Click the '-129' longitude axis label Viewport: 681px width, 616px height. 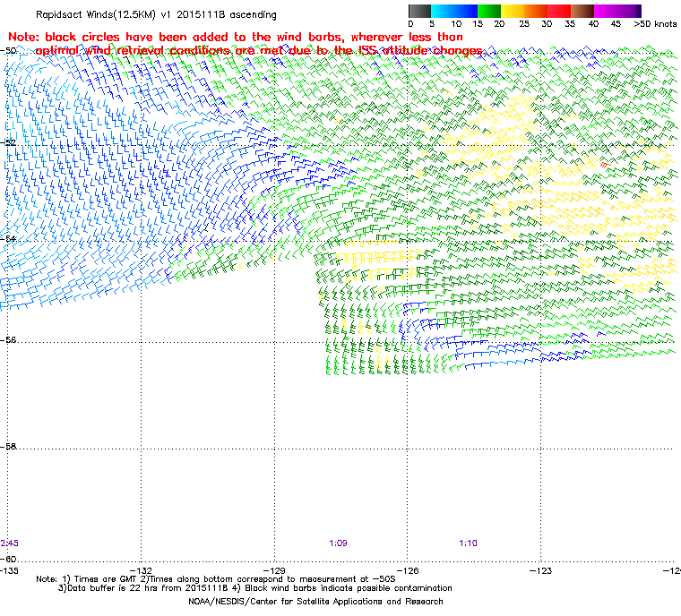[274, 570]
